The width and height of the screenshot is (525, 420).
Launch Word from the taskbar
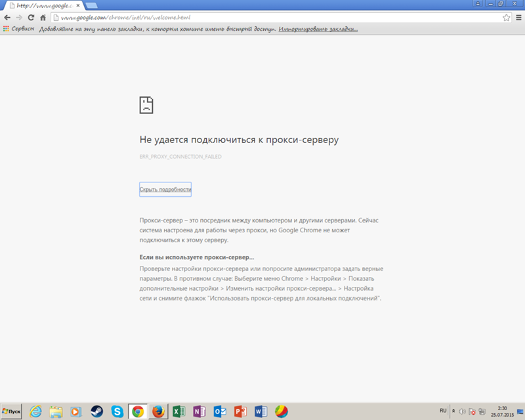(x=261, y=411)
